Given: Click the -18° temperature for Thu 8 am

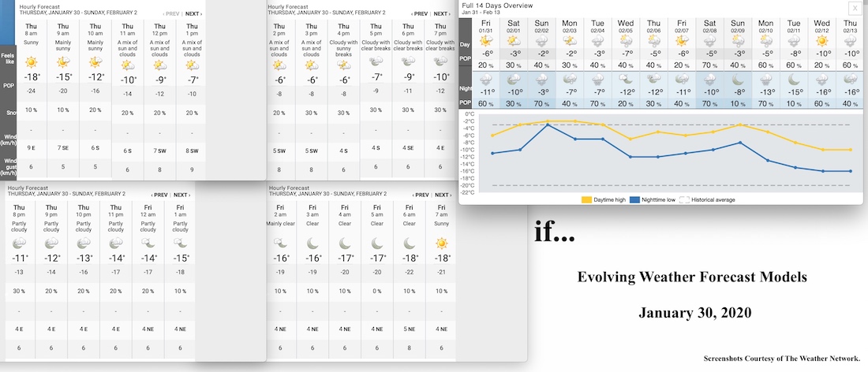Looking at the screenshot, I should tap(31, 76).
